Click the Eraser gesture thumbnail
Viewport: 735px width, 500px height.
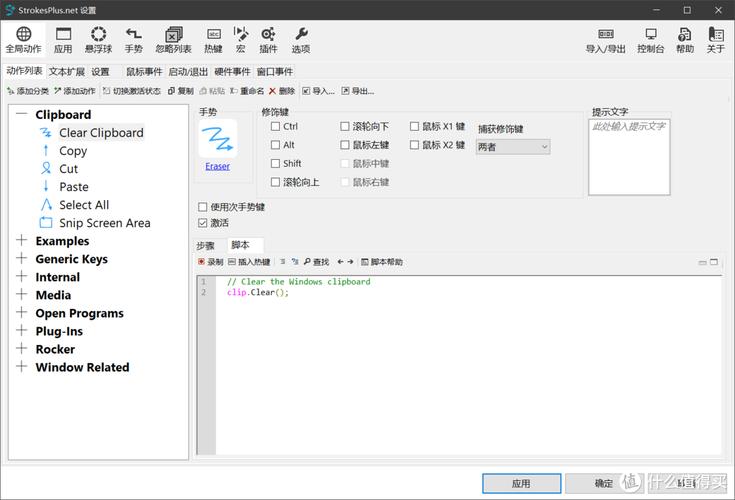[x=218, y=139]
